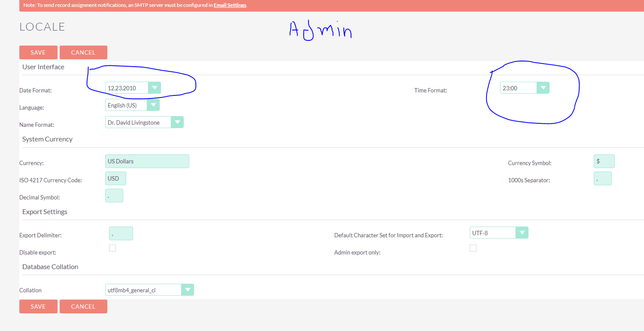Click the Currency Symbol field showing $
The image size is (644, 331).
tap(604, 161)
